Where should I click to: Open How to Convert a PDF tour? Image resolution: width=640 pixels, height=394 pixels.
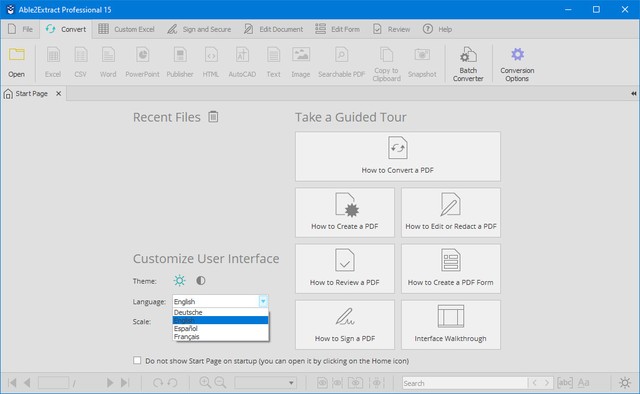tap(398, 156)
